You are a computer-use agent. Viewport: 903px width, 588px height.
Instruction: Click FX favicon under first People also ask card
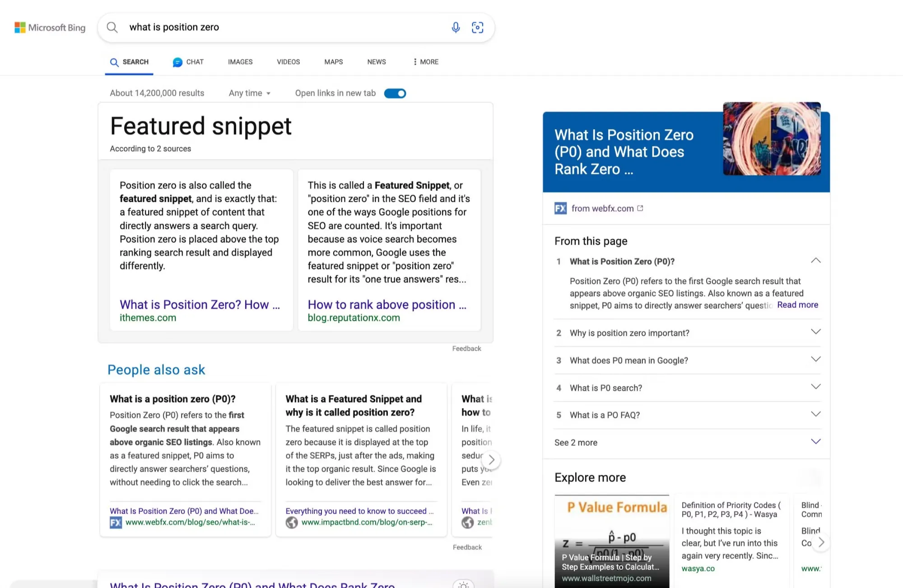116,523
